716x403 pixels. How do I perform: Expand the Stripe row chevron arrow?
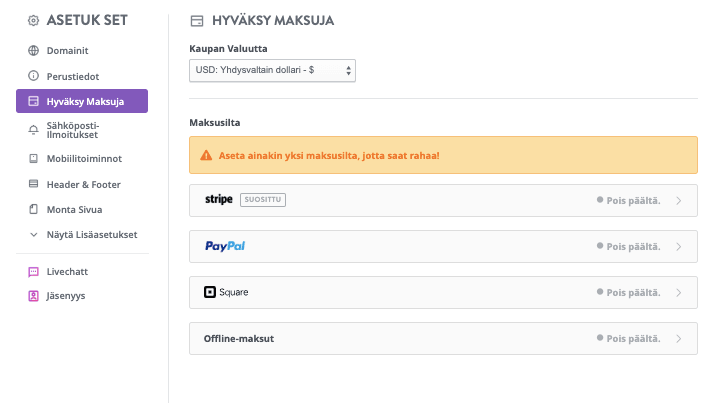pyautogui.click(x=679, y=200)
